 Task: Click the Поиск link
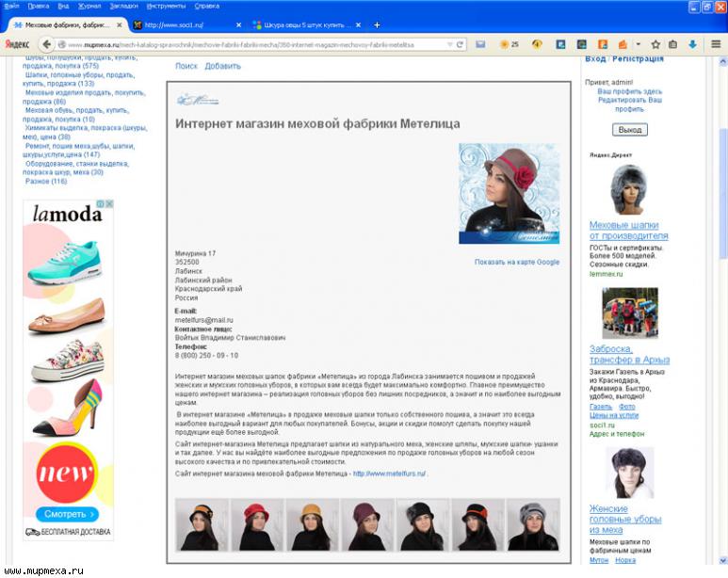(x=186, y=66)
